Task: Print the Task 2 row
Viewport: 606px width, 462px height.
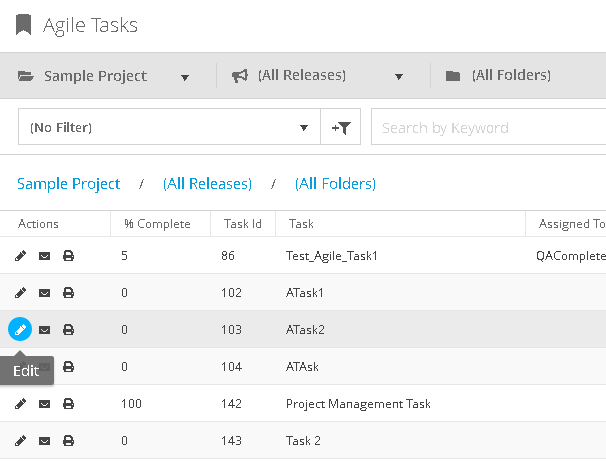Action: (x=68, y=440)
